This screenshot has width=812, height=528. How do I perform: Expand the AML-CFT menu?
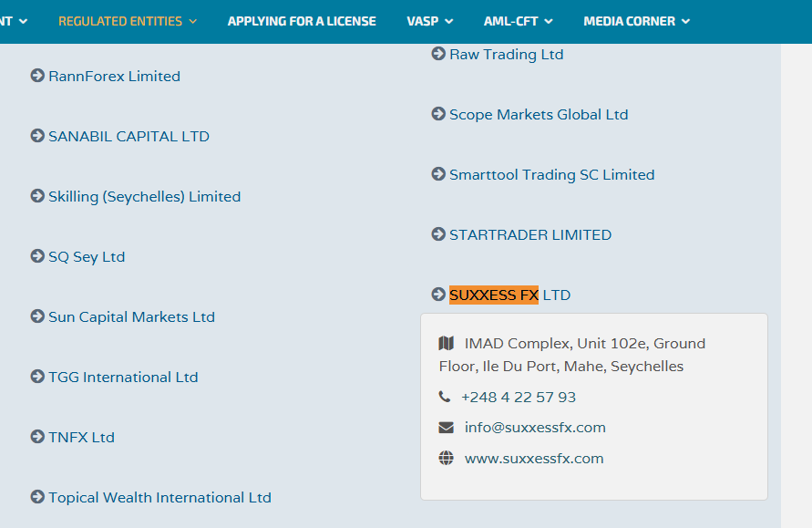(x=518, y=21)
